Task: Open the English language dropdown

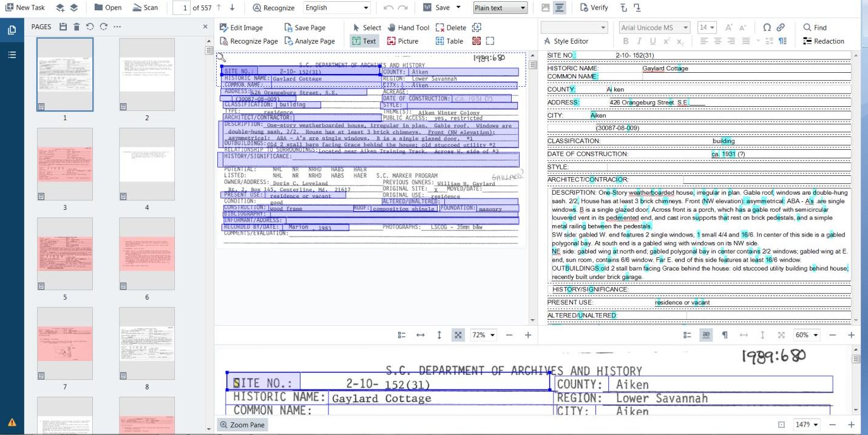Action: pyautogui.click(x=337, y=8)
